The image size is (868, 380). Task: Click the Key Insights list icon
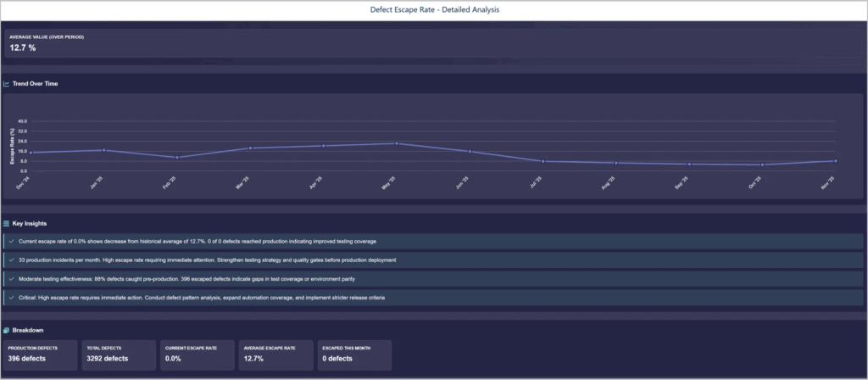[7, 223]
